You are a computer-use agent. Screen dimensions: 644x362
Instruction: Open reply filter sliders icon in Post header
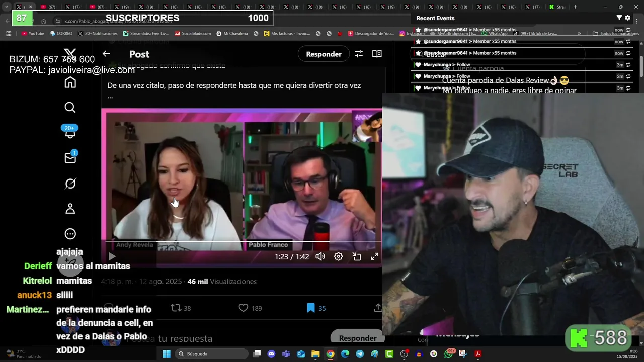[x=359, y=54]
